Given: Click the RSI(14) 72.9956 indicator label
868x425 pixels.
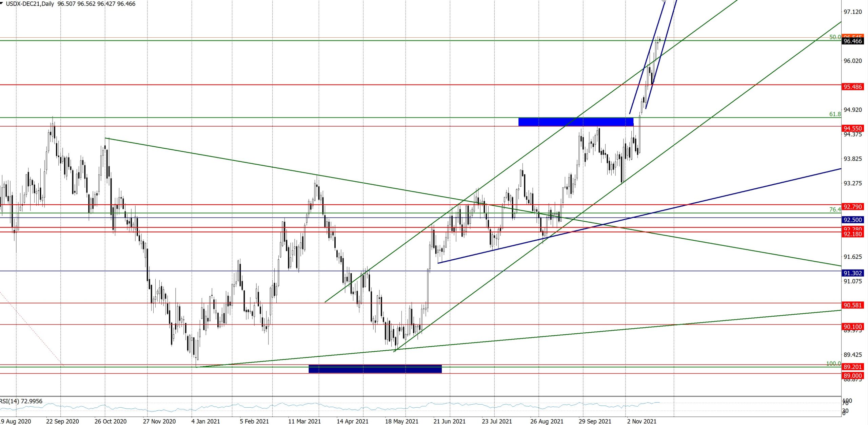Looking at the screenshot, I should (x=22, y=401).
